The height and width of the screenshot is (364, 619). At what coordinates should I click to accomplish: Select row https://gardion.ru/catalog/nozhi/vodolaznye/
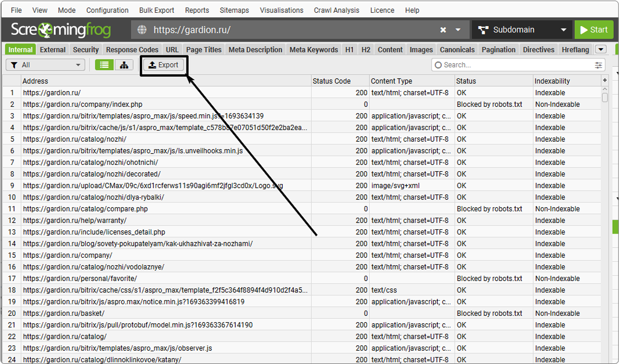click(x=301, y=267)
